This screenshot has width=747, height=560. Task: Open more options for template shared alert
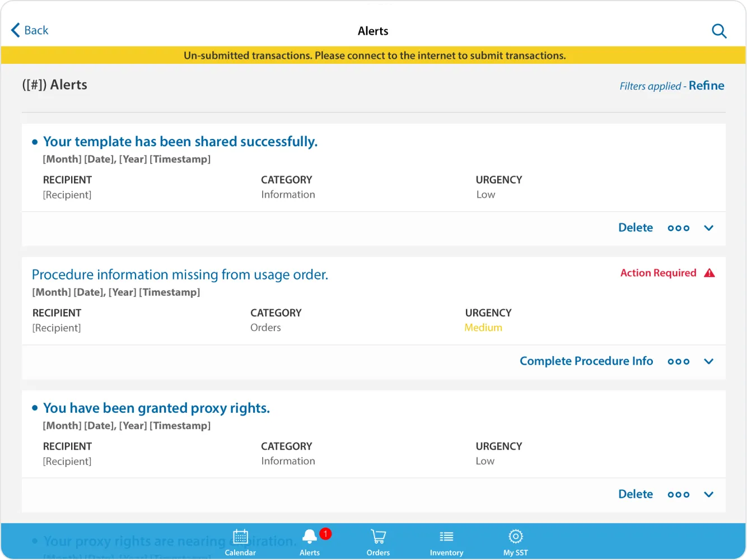click(x=679, y=228)
